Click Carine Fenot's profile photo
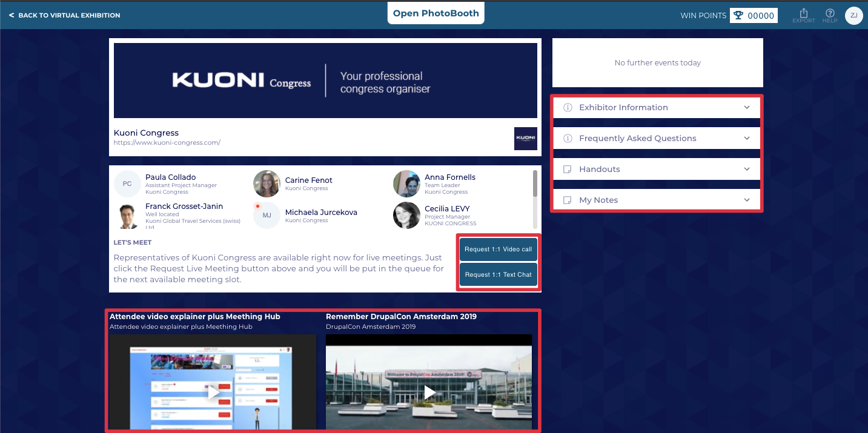The width and height of the screenshot is (868, 433). 267,183
